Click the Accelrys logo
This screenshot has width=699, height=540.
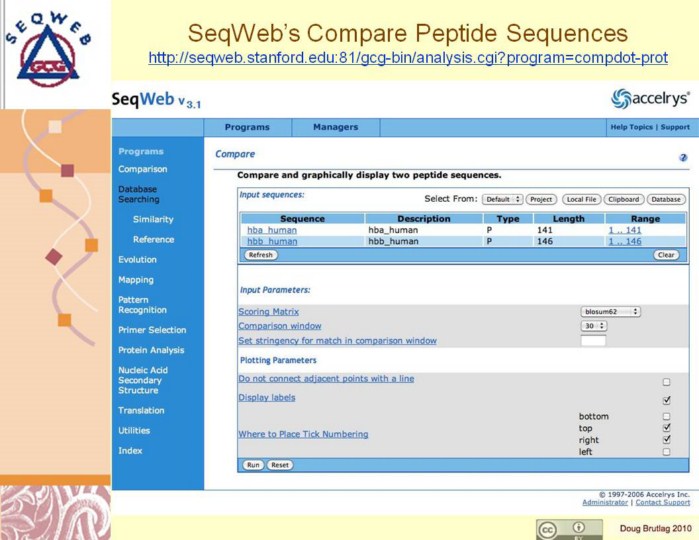click(x=650, y=98)
